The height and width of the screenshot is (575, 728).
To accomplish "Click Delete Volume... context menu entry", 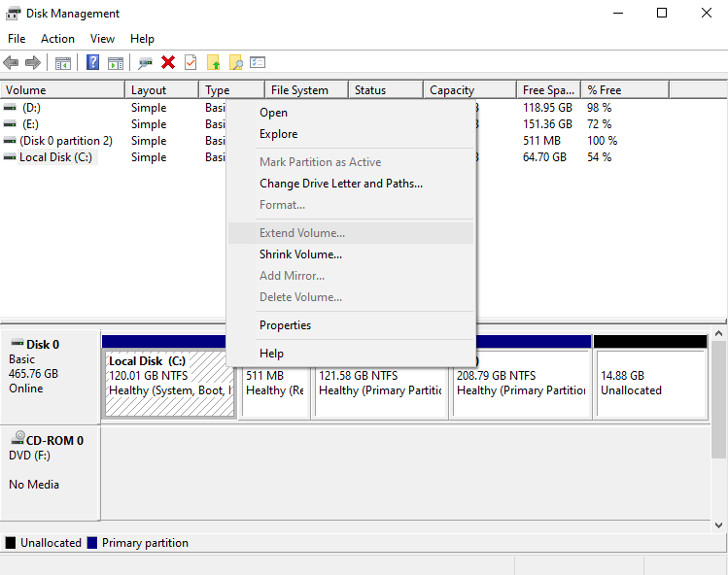I will pos(351,297).
